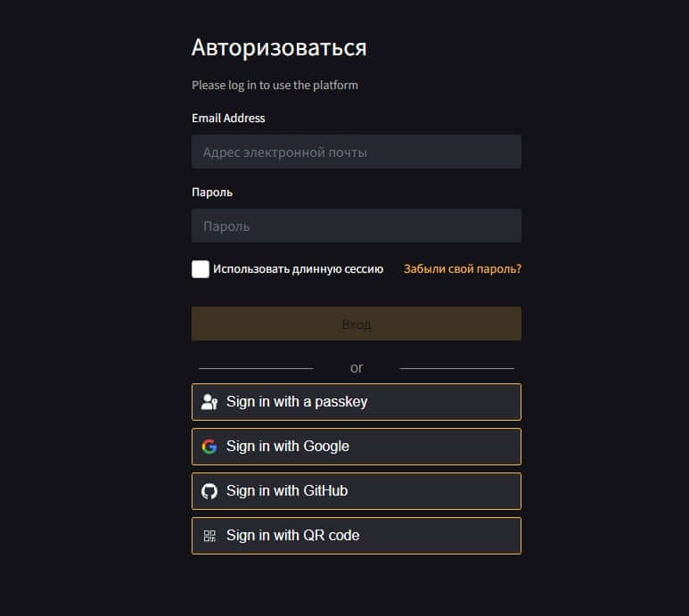689x616 pixels.
Task: Click the 'Авторизоваться' heading
Action: 279,47
